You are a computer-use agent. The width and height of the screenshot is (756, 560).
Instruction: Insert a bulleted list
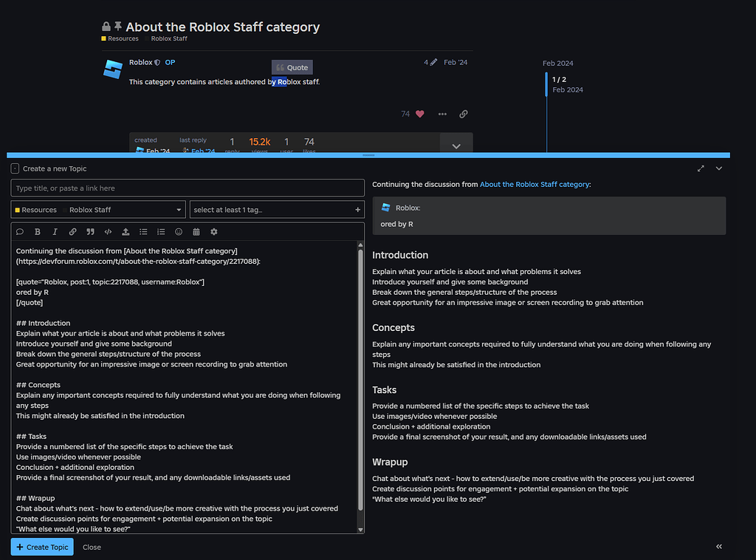point(143,231)
